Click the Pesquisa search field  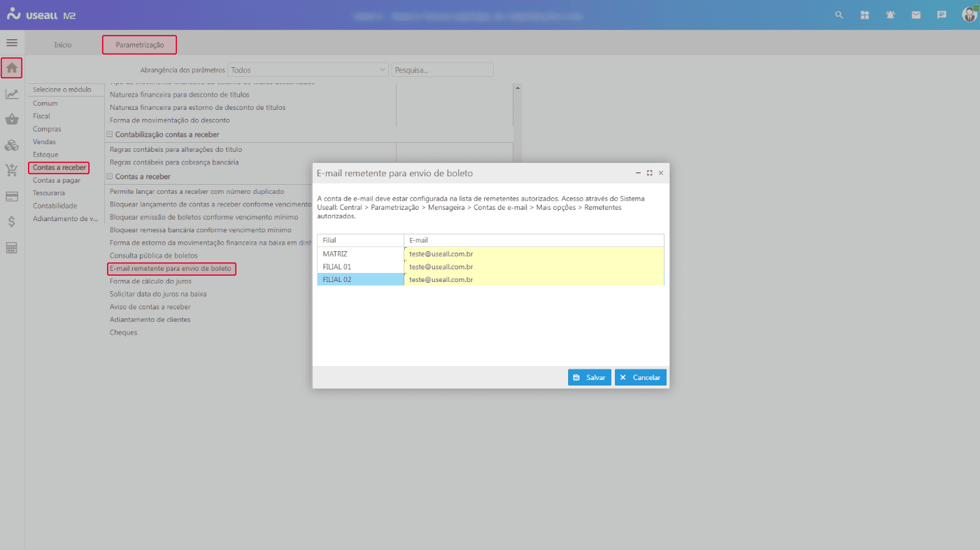click(x=442, y=70)
